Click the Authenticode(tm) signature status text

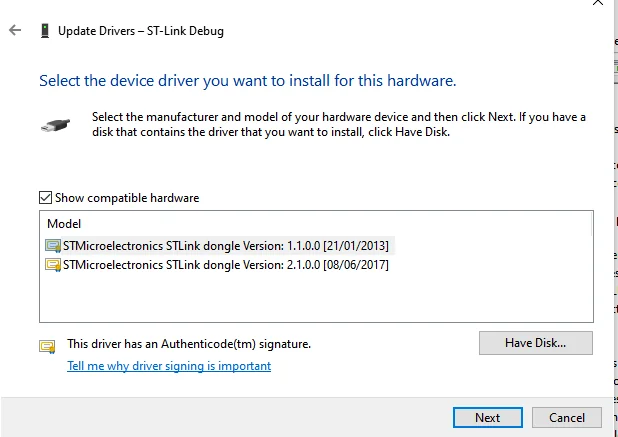189,344
